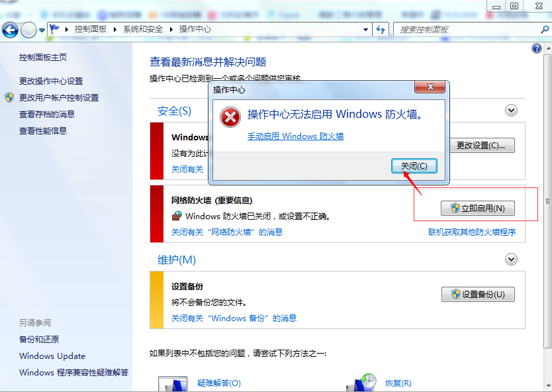This screenshot has width=552, height=392.
Task: Open 疑难解答(O) link
Action: tap(218, 383)
